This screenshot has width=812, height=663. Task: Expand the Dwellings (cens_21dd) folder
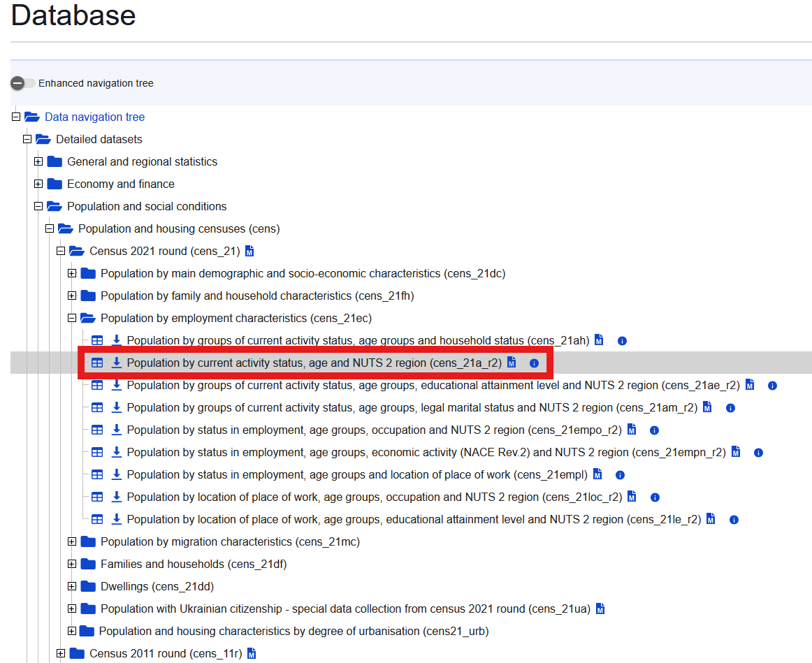pos(72,587)
